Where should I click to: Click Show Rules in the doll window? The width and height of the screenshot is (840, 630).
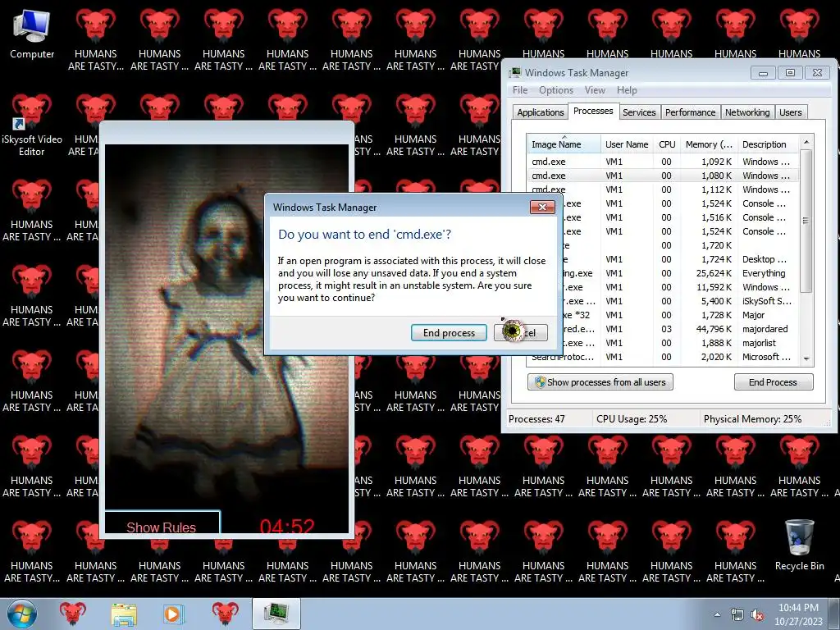162,524
